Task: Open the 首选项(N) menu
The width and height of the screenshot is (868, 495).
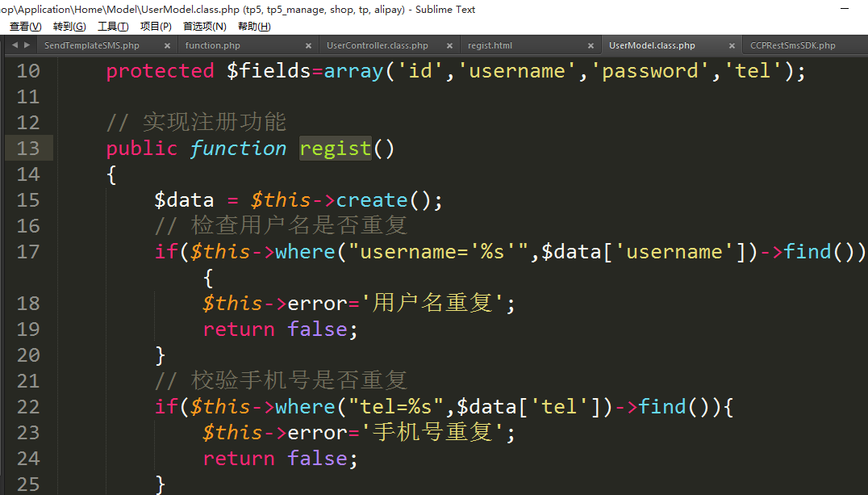Action: tap(205, 27)
